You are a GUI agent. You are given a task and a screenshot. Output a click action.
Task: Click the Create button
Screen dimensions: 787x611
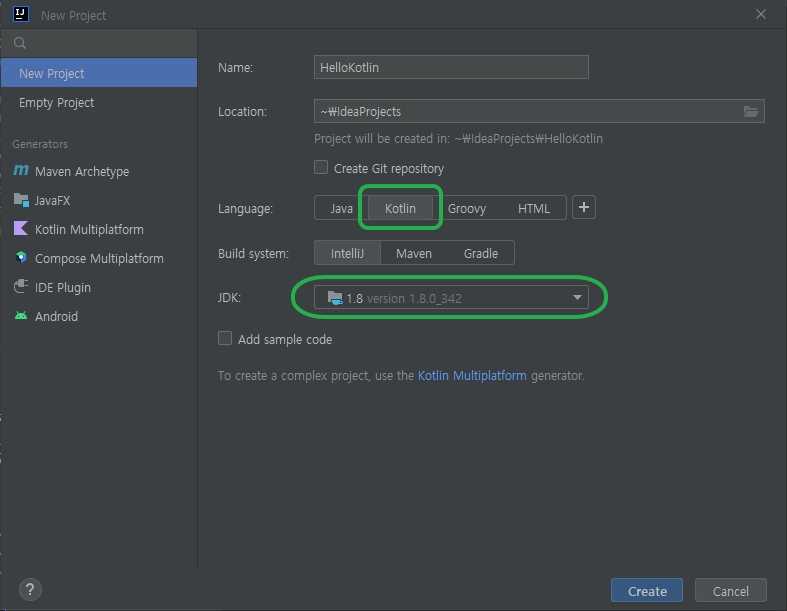point(647,591)
